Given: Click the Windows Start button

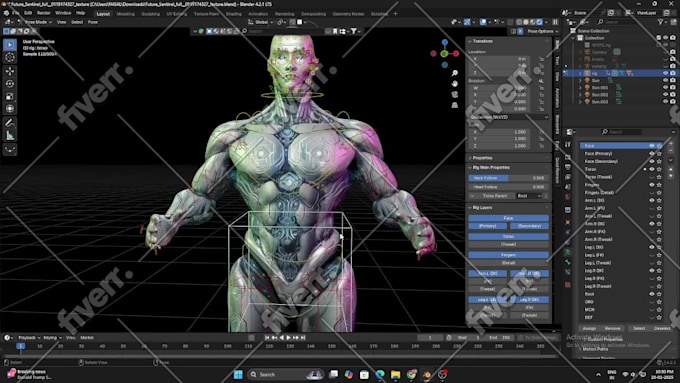Looking at the screenshot, I should click(x=238, y=374).
